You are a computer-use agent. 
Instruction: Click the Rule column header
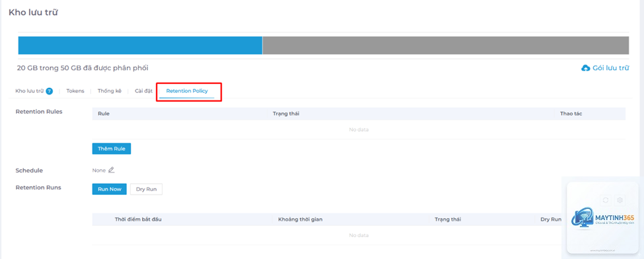104,114
